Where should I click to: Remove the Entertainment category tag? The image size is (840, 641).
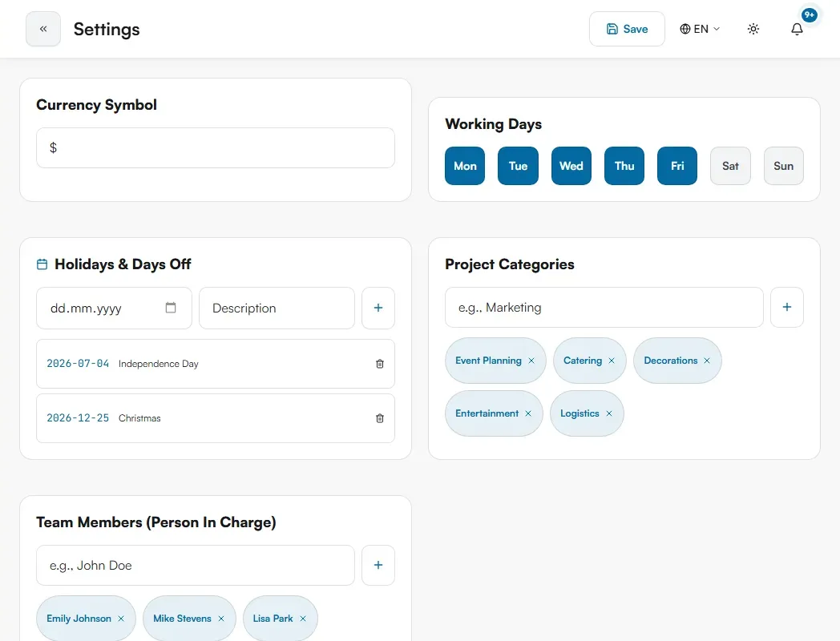[528, 414]
